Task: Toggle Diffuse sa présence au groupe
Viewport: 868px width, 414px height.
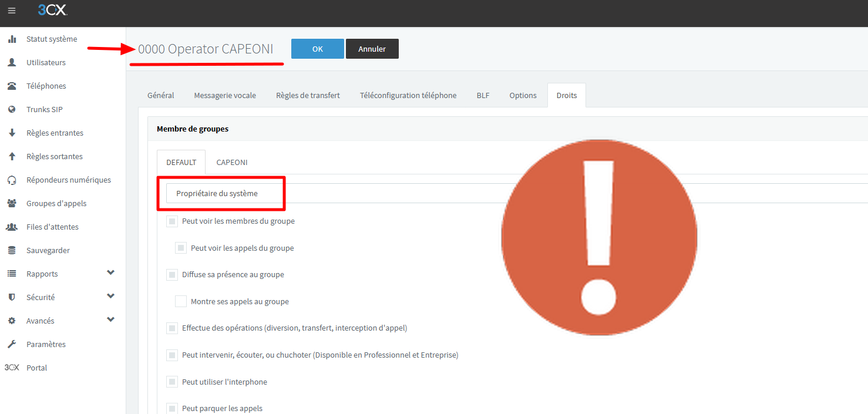Action: click(x=172, y=275)
